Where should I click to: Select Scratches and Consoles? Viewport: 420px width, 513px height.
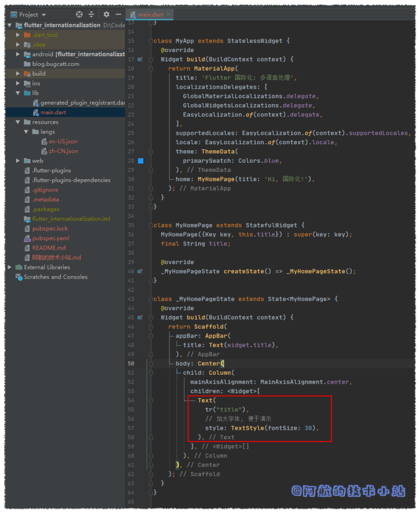[55, 277]
